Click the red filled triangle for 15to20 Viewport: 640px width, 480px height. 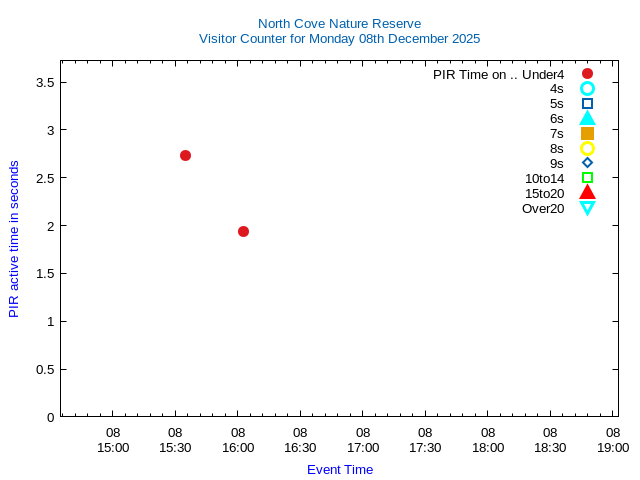point(587,192)
